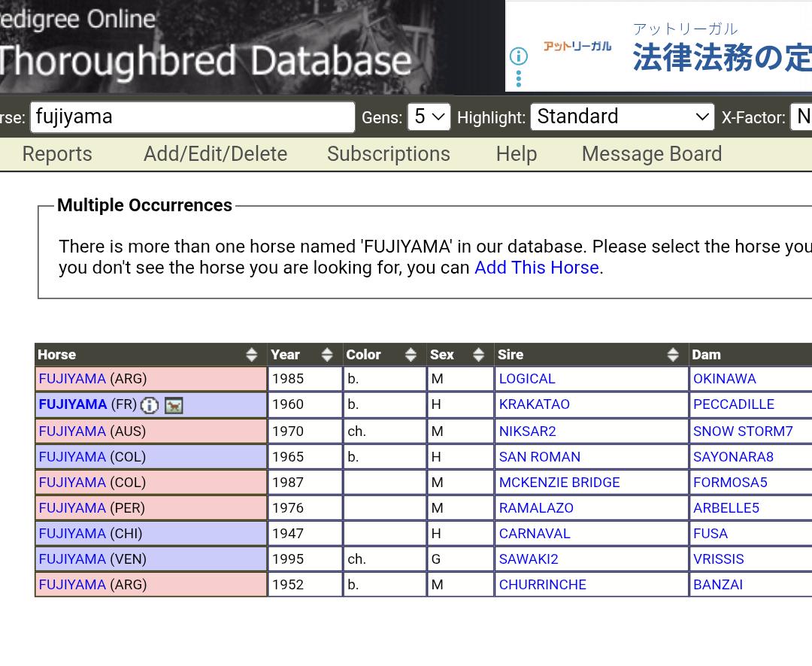Open the dam link SNOW STORM7
This screenshot has width=812, height=666.
coord(742,431)
